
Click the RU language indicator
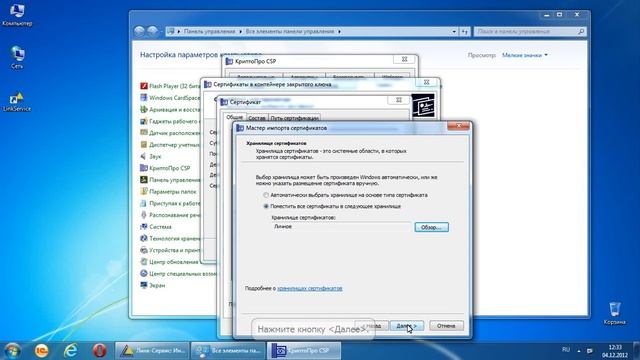pos(566,350)
